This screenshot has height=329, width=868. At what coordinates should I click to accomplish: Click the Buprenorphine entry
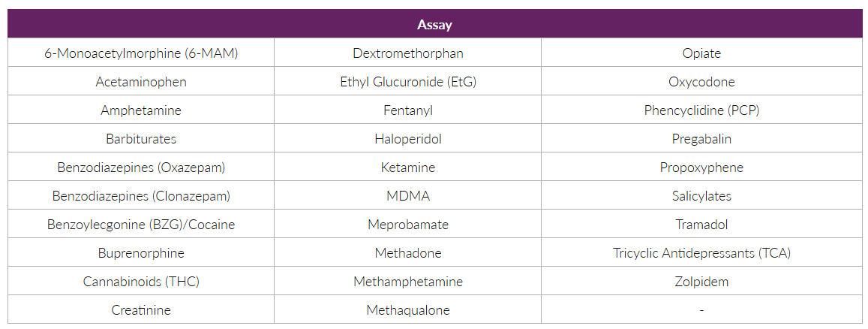pos(141,253)
